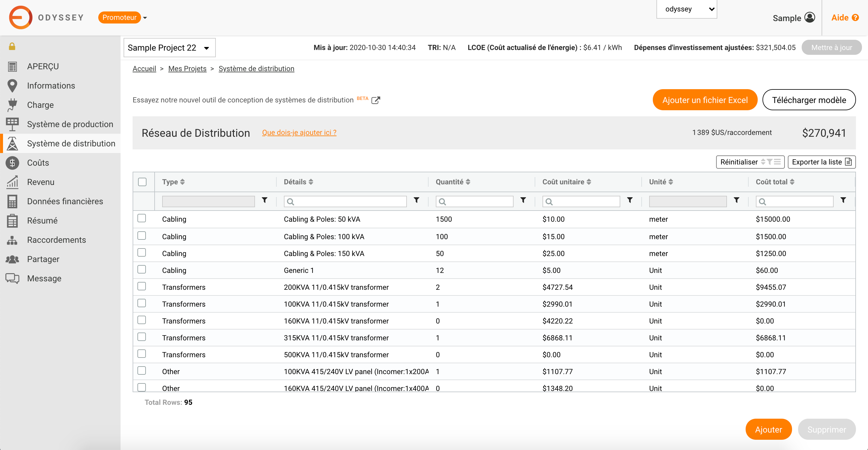Viewport: 868px width, 450px height.
Task: Select the 200KVA 11/0.415kV transformer row checkbox
Action: (142, 286)
